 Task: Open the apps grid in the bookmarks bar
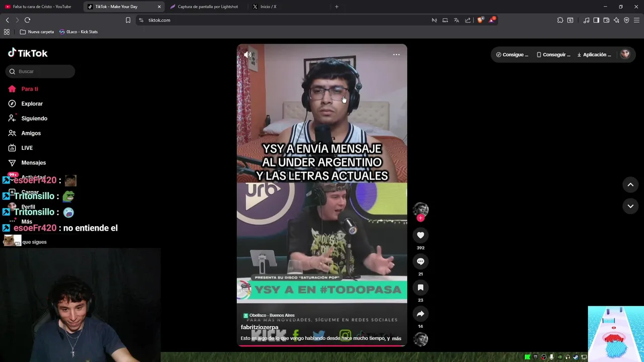[7, 32]
